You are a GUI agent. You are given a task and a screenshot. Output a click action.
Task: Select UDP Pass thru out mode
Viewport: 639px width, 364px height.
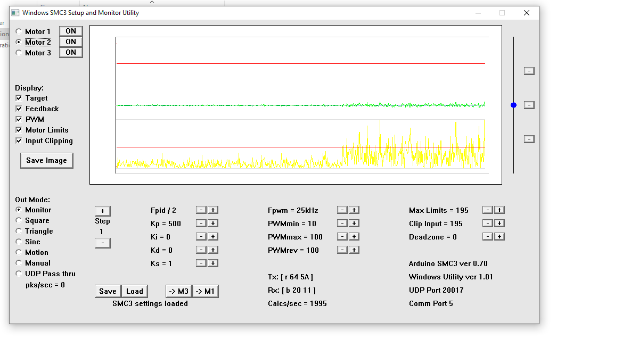(x=19, y=274)
